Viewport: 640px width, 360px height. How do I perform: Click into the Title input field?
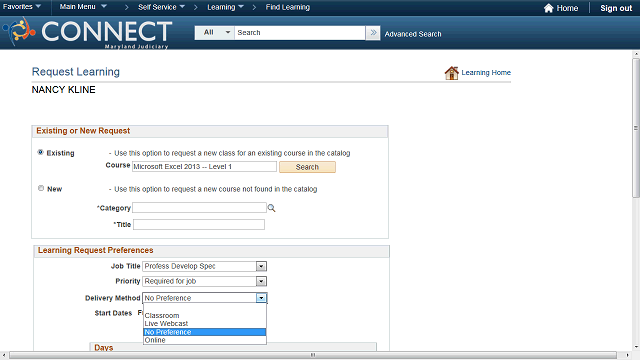click(x=199, y=224)
